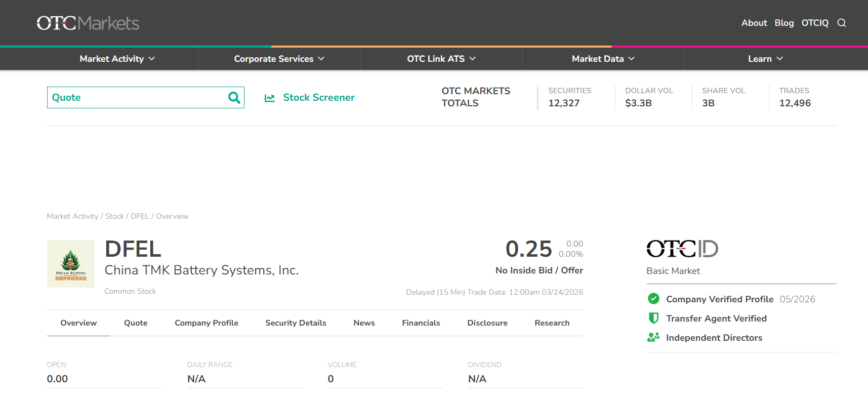Open the Blog link
This screenshot has width=868, height=400.
tap(784, 23)
